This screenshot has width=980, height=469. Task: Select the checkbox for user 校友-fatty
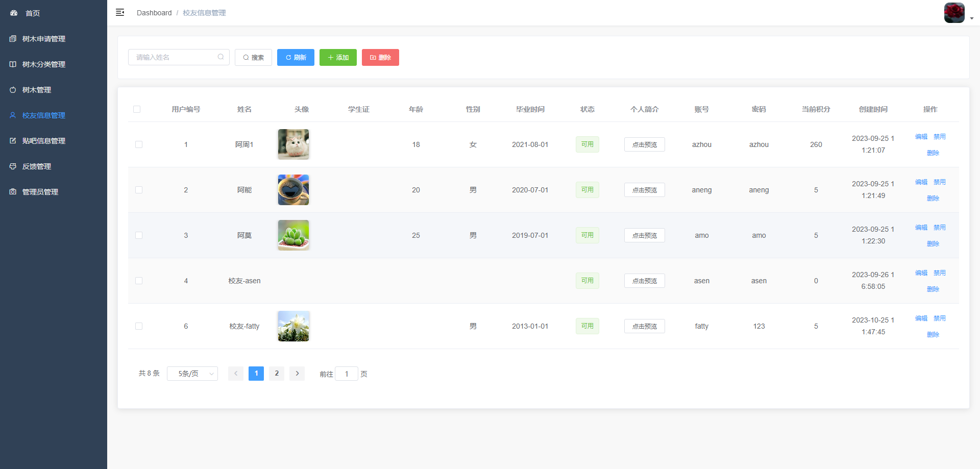point(139,326)
